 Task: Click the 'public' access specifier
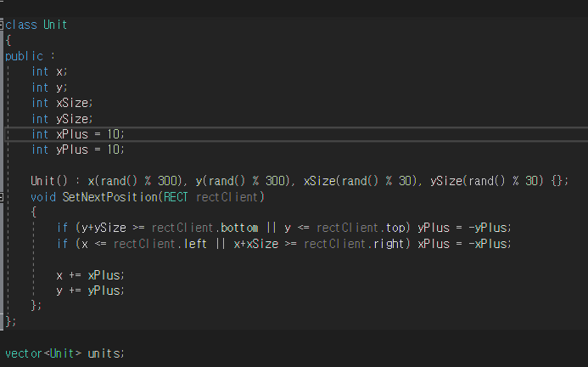click(x=25, y=56)
